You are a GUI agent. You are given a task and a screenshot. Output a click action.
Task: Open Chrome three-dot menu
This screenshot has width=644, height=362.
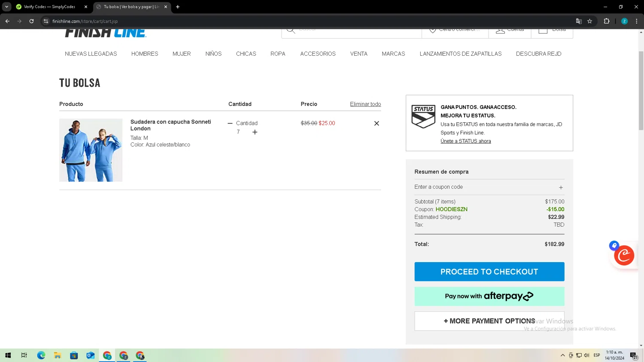[636, 21]
